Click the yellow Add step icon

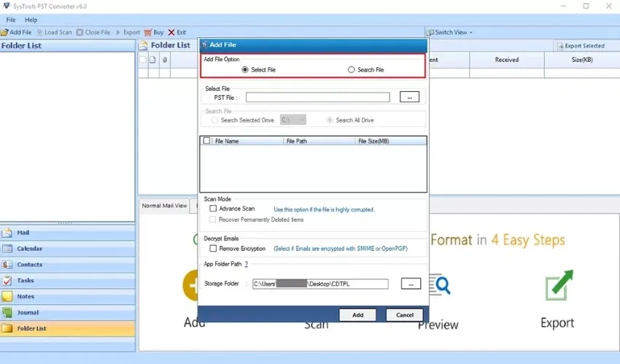(x=190, y=285)
